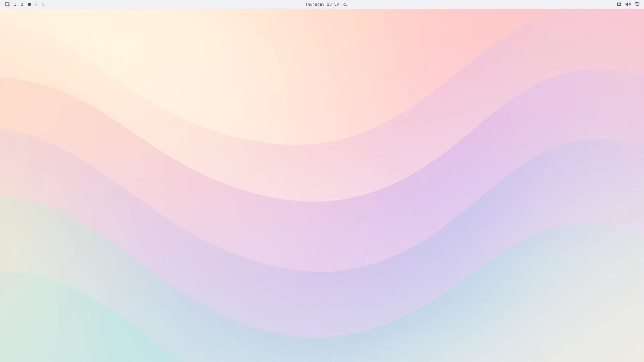Click the display monitor tray icon
The width and height of the screenshot is (644, 362).
(637, 4)
